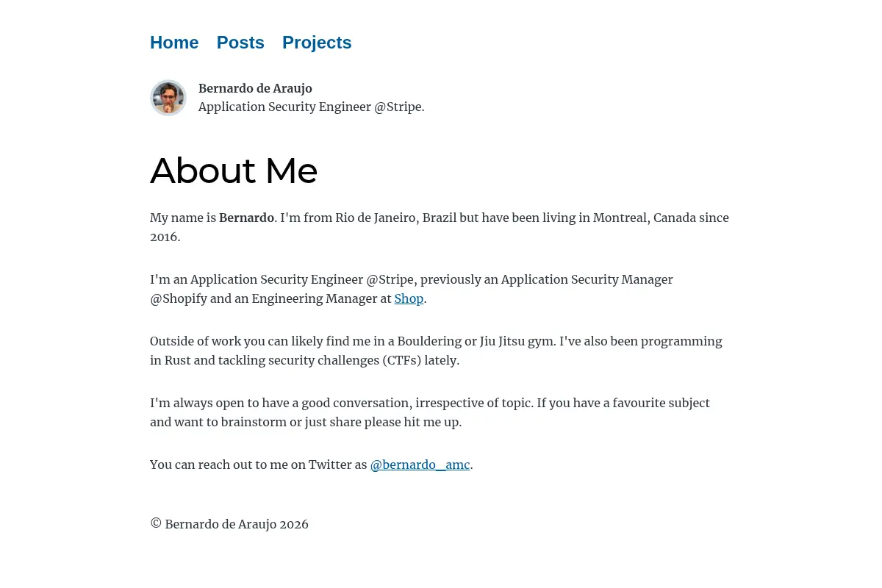Click bold Bernardo in the first paragraph
The height and width of the screenshot is (588, 882).
(246, 218)
